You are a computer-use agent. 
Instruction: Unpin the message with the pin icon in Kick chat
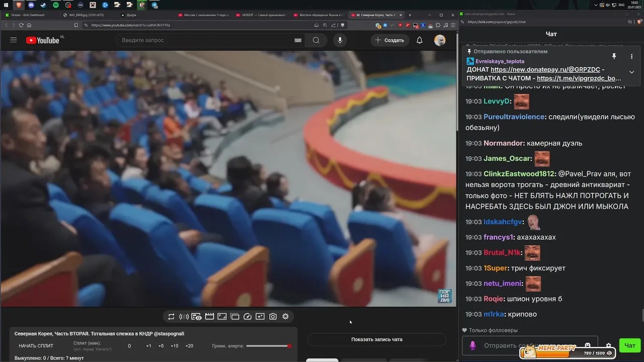614,56
